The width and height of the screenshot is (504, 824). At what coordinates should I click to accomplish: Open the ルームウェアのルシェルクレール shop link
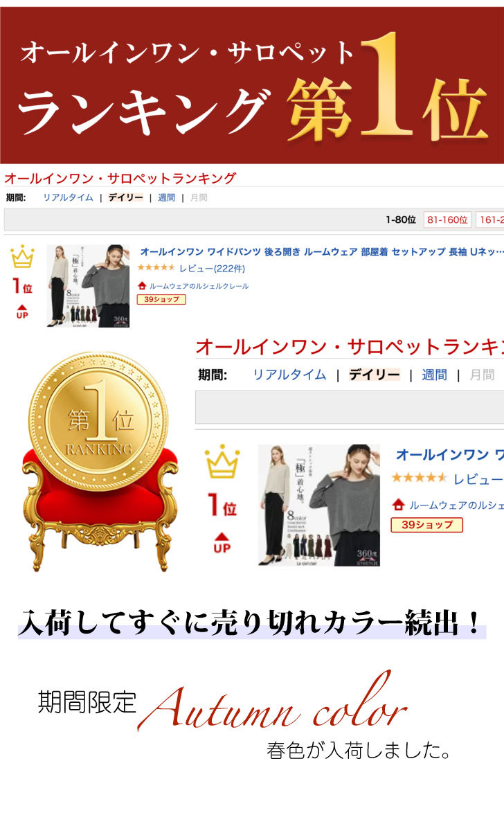[x=199, y=286]
